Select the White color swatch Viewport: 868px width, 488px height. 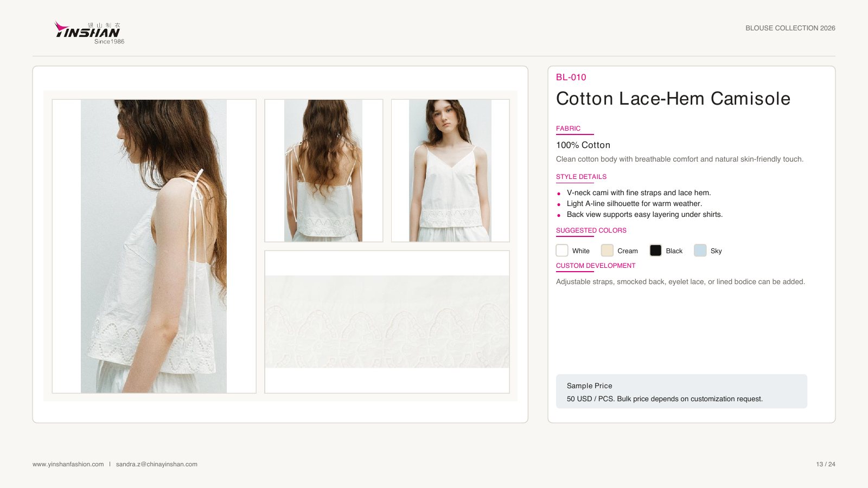click(562, 250)
